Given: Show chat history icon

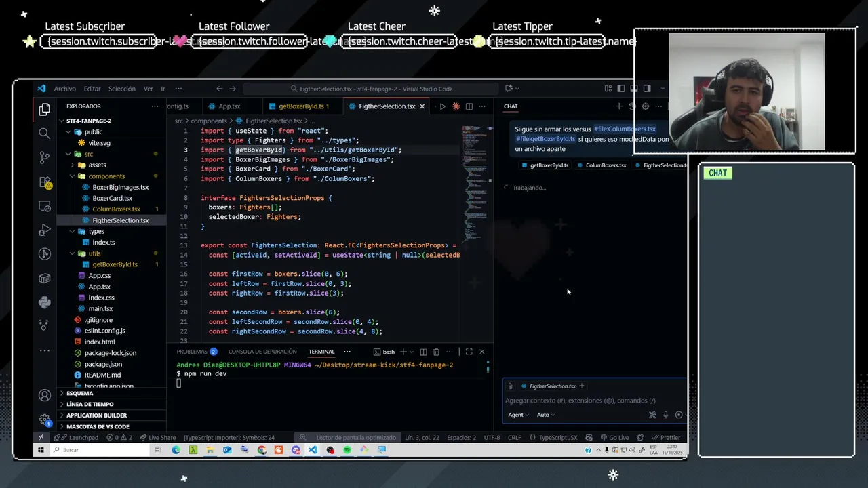Looking at the screenshot, I should point(632,106).
